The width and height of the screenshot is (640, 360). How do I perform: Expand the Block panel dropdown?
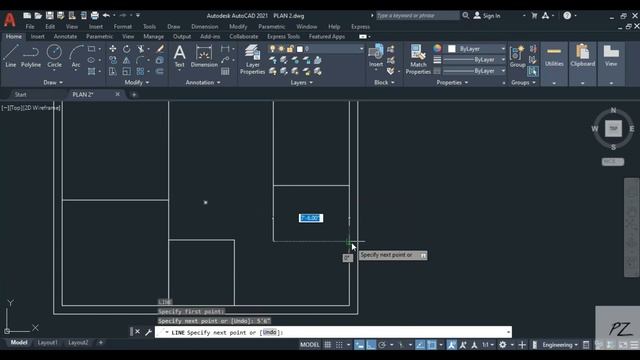384,82
